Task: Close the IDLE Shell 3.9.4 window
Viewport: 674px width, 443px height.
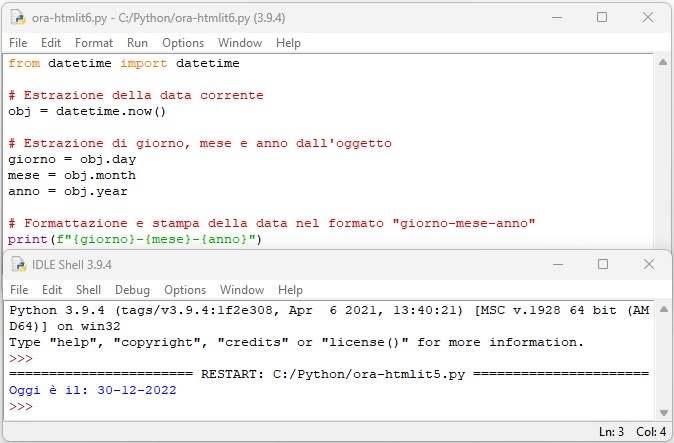Action: pos(648,265)
